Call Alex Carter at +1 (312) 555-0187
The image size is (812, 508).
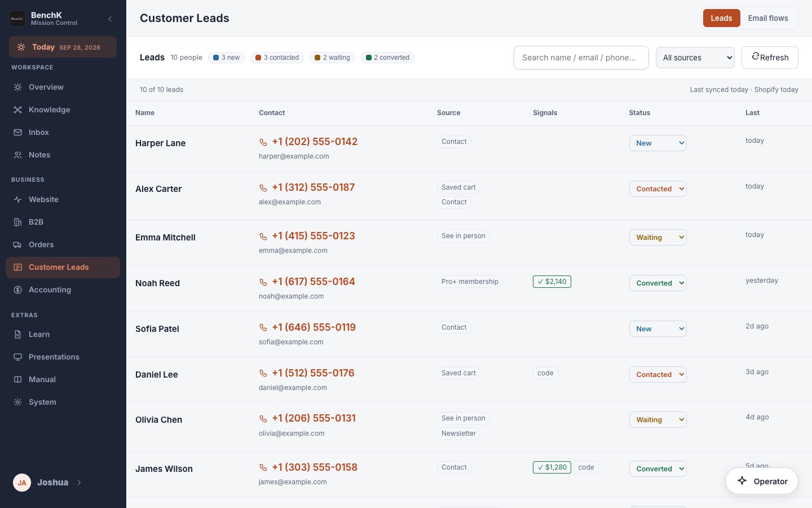(x=307, y=187)
